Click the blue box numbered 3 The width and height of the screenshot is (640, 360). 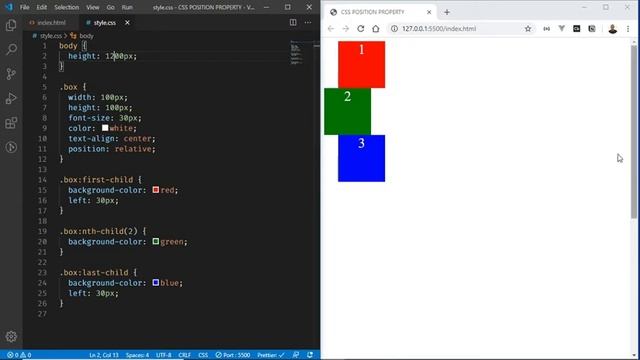pyautogui.click(x=361, y=158)
